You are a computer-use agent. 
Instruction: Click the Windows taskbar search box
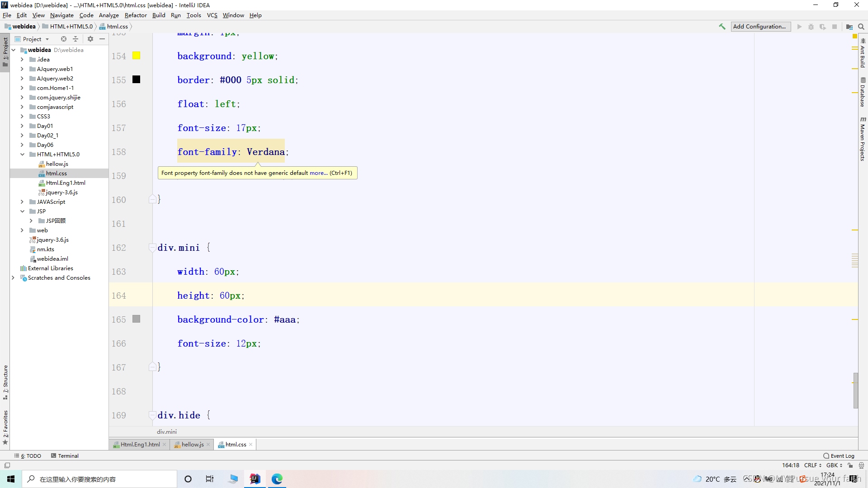coord(99,479)
